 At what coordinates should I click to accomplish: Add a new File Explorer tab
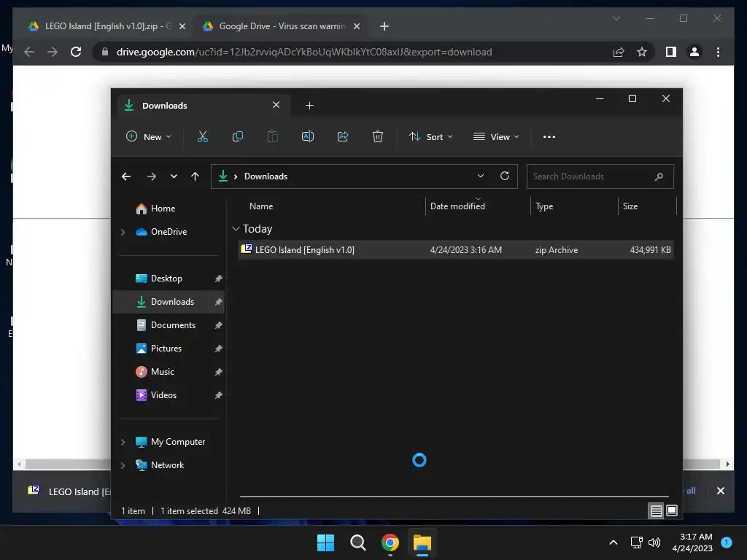(309, 106)
